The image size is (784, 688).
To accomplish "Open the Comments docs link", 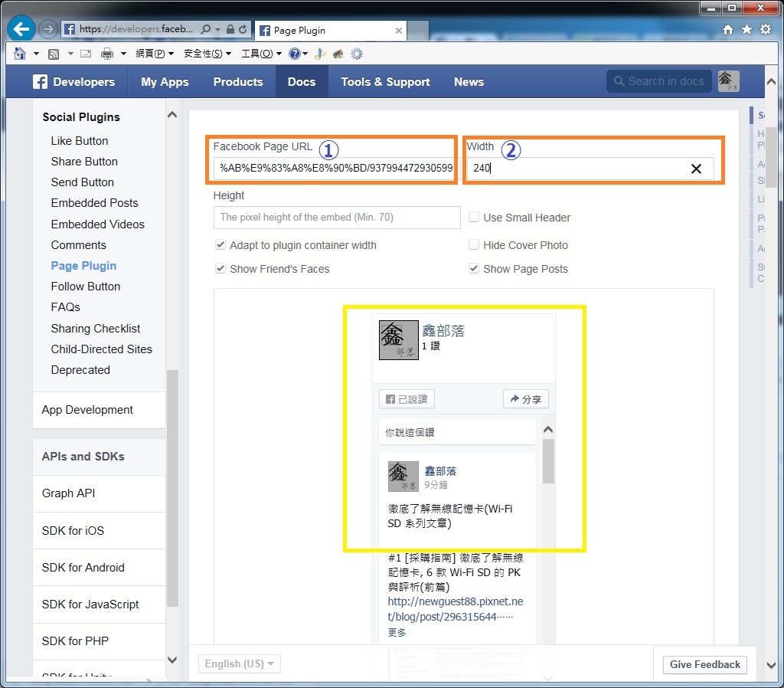I will pos(79,245).
